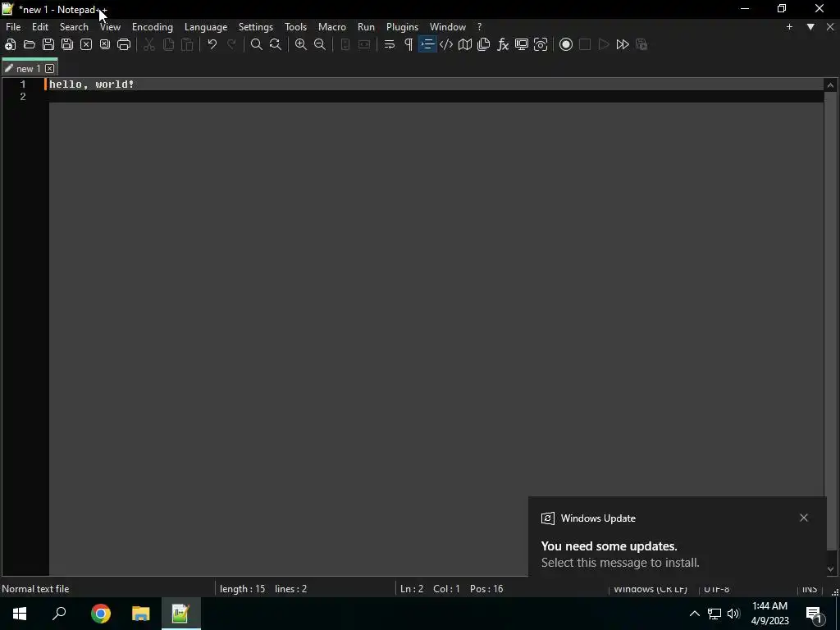Run macro multiple times fast-forward icon

[623, 44]
